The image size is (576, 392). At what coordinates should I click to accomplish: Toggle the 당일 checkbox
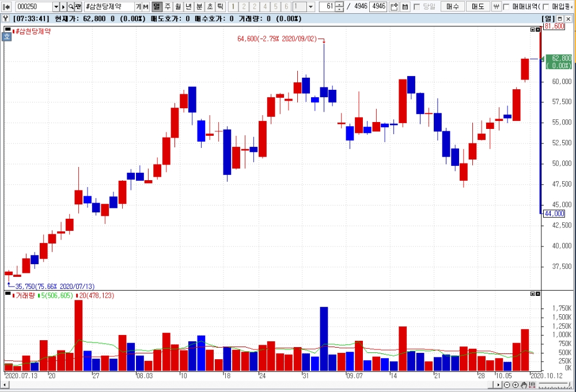click(417, 6)
